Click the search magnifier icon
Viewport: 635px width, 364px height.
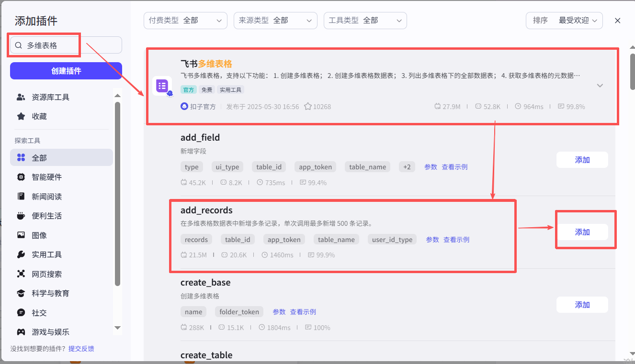click(19, 45)
